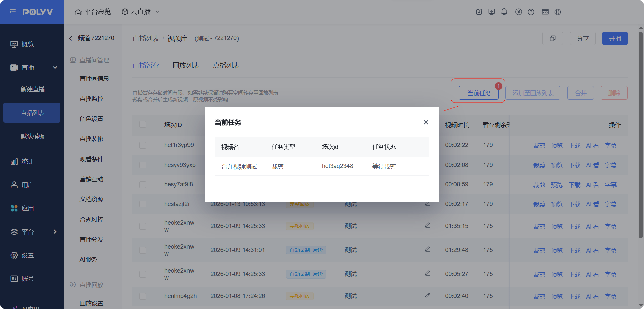Check the box for the 00:05:27 heoke2xnww row
The image size is (644, 309).
click(x=143, y=274)
